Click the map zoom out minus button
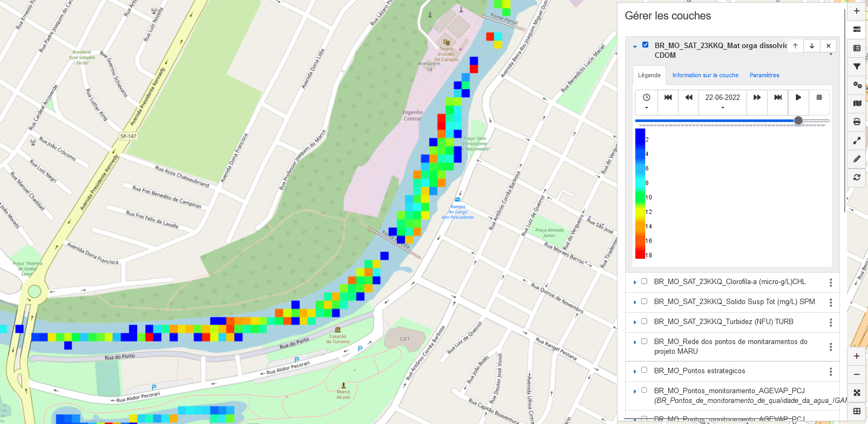The height and width of the screenshot is (424, 868). pyautogui.click(x=857, y=374)
